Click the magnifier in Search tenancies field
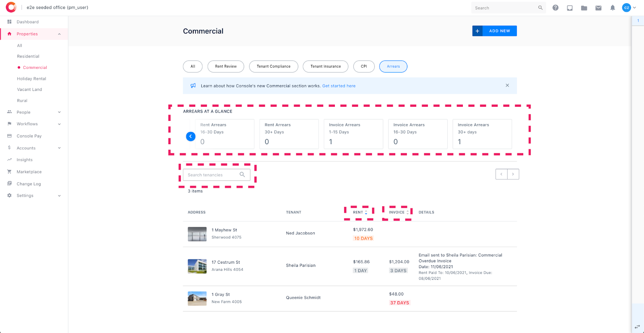This screenshot has height=333, width=644. (x=242, y=175)
